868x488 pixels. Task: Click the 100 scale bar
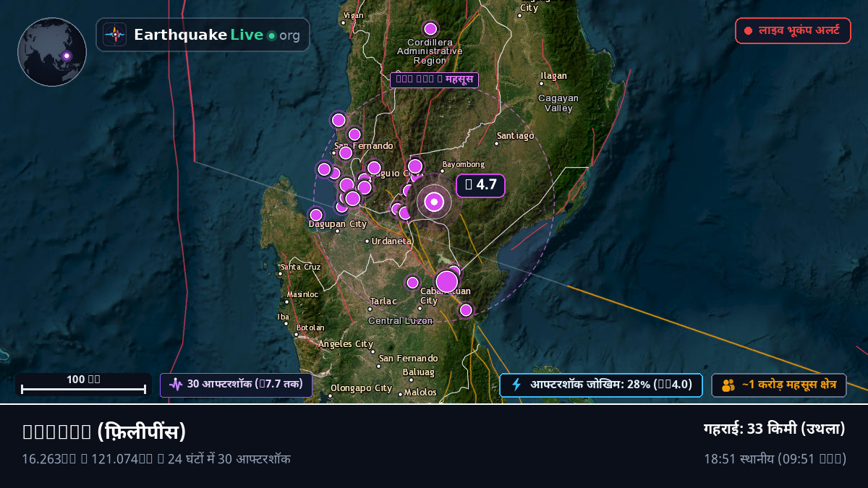(x=84, y=384)
